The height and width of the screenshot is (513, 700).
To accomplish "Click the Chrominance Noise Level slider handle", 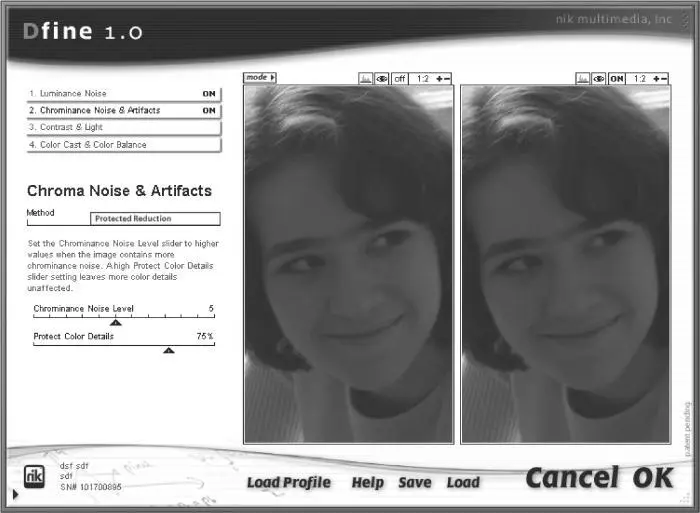I will point(115,322).
